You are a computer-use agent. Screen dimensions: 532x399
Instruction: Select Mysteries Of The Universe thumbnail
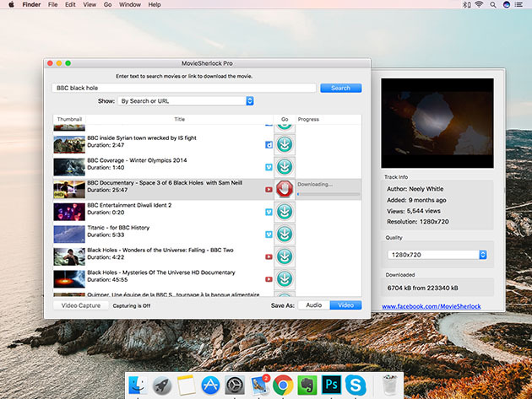[69, 278]
